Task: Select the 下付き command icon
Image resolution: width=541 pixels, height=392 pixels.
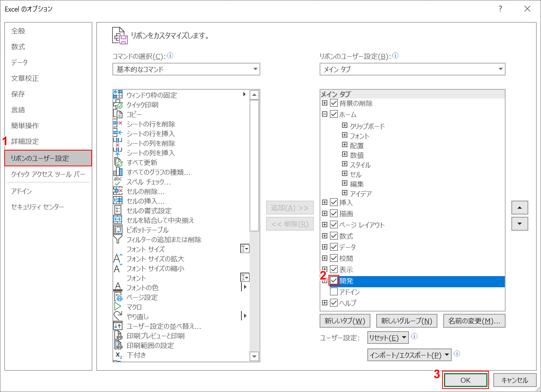Action: (x=118, y=355)
